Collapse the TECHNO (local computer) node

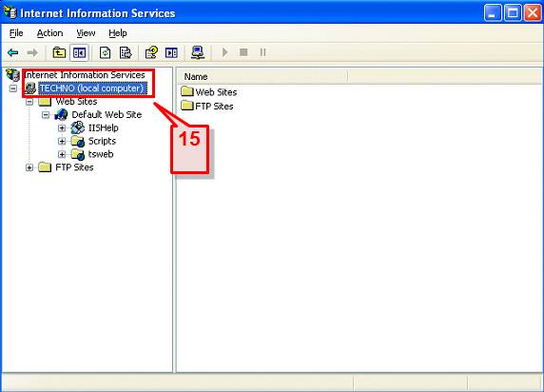coord(12,88)
